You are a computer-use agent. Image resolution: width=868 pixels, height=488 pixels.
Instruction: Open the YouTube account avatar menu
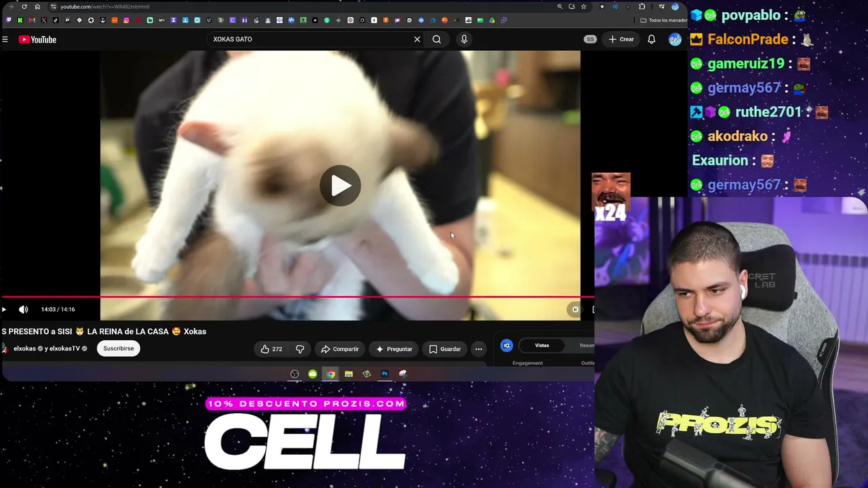pos(675,39)
